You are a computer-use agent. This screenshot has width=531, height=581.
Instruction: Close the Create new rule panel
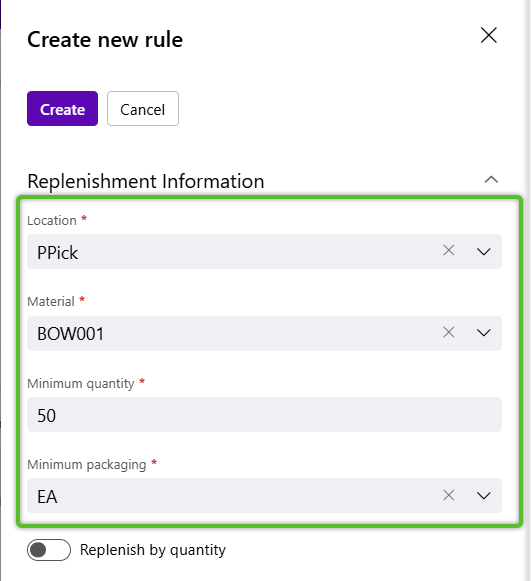[488, 35]
